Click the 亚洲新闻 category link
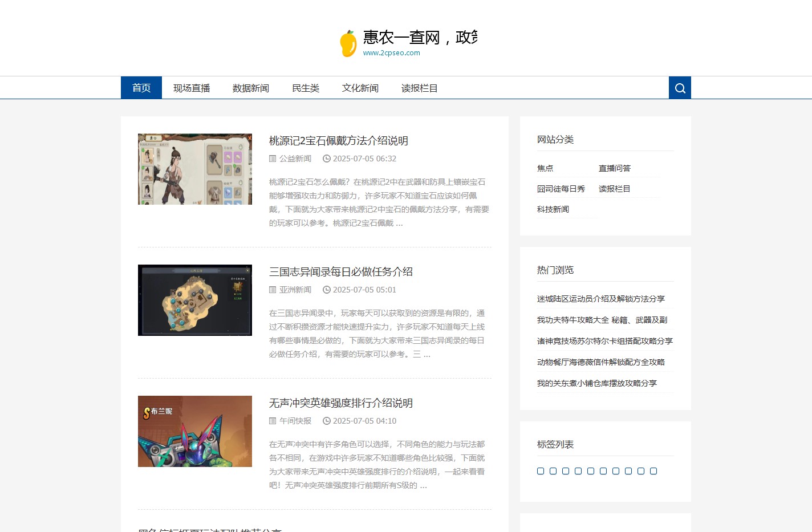Viewport: 812px width, 532px height. pos(295,290)
